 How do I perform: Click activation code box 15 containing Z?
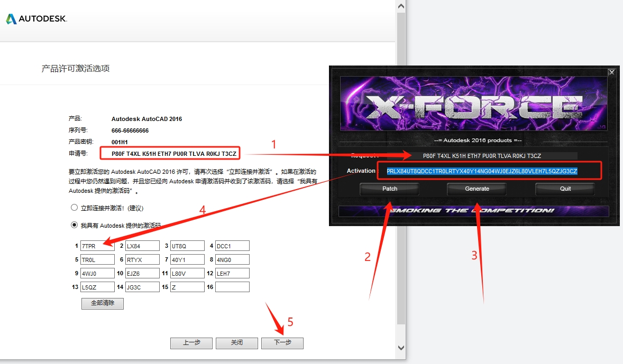187,287
